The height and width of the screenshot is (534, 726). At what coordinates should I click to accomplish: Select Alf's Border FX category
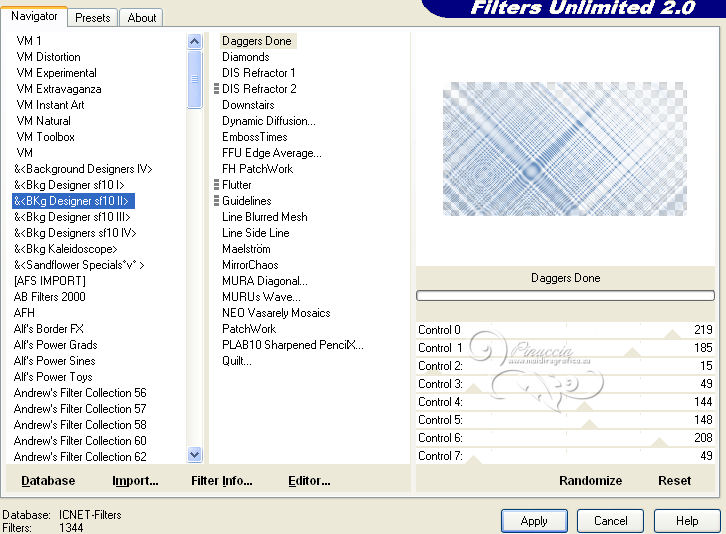point(49,329)
